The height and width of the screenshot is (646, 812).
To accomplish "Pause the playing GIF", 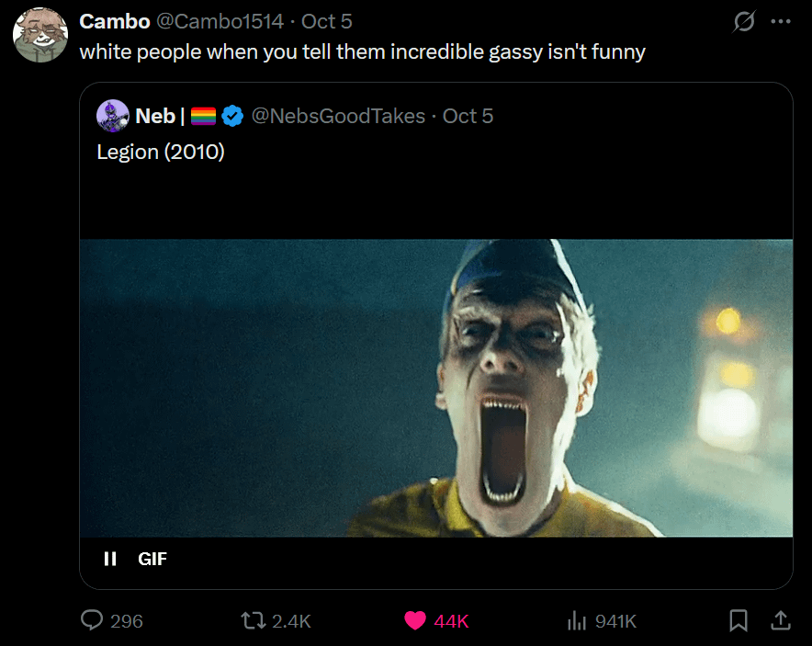I will pyautogui.click(x=110, y=558).
